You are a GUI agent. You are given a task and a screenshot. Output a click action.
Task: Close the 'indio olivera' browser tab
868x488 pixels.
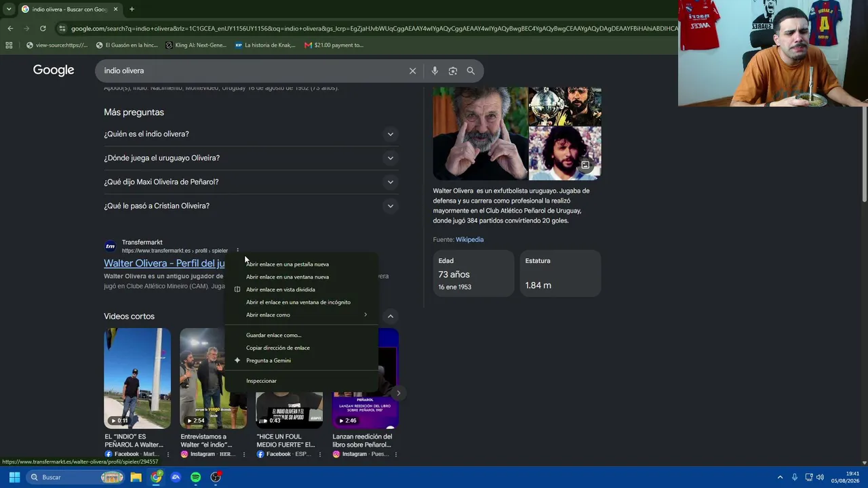tap(115, 9)
